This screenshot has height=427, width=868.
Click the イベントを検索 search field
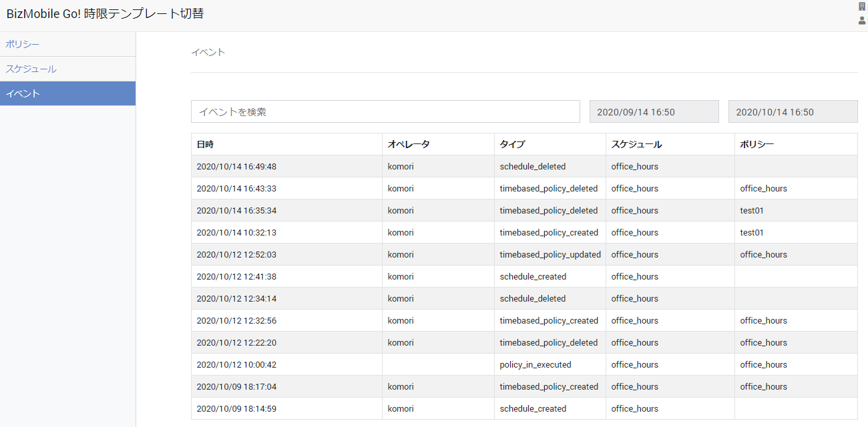coord(385,112)
